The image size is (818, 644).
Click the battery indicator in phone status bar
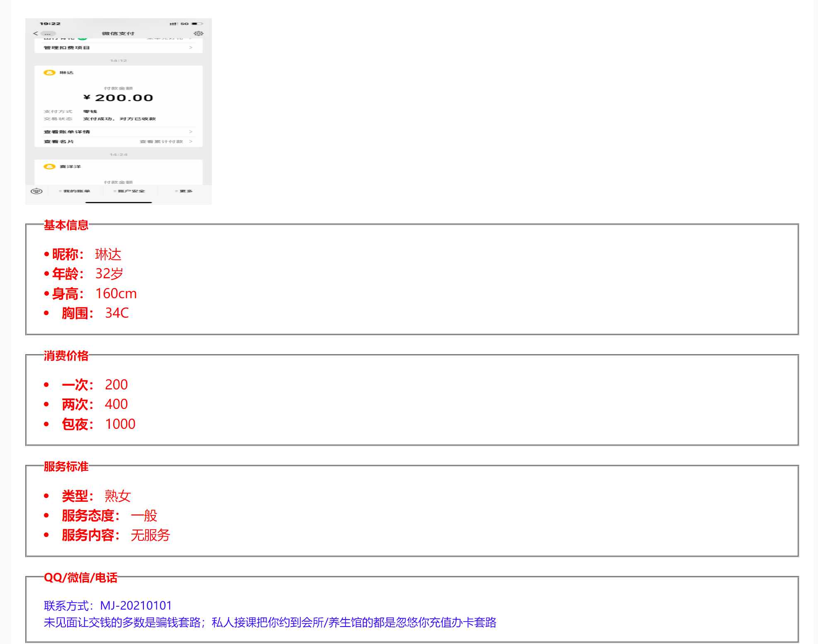point(197,24)
